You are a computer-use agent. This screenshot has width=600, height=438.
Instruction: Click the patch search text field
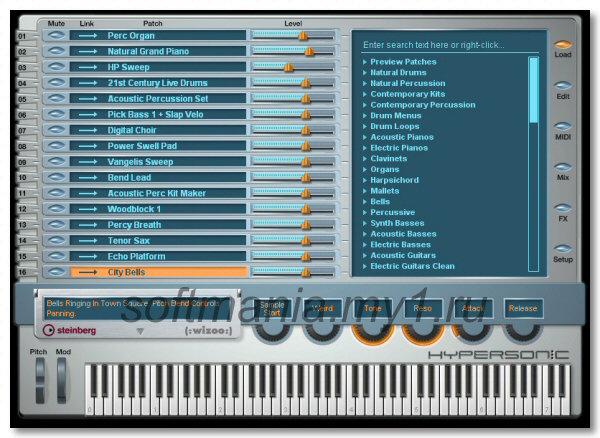(x=450, y=45)
